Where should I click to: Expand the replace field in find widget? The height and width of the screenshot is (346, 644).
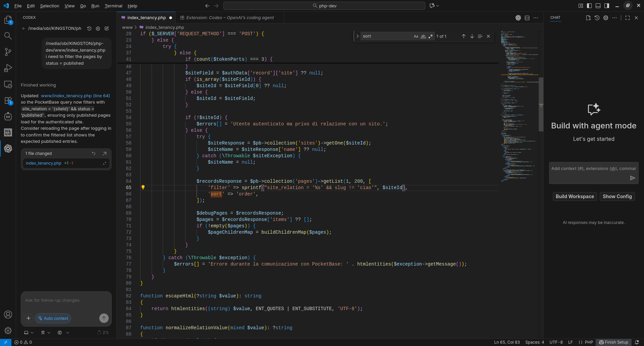coord(358,36)
